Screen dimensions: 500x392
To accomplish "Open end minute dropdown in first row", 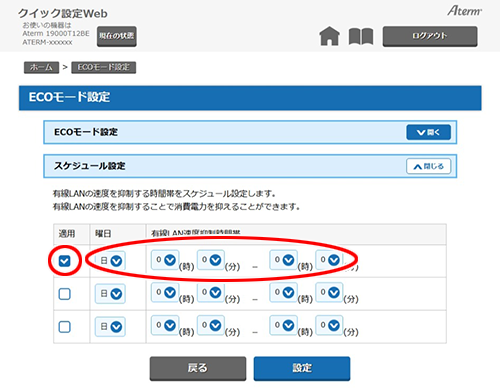I will 329,260.
